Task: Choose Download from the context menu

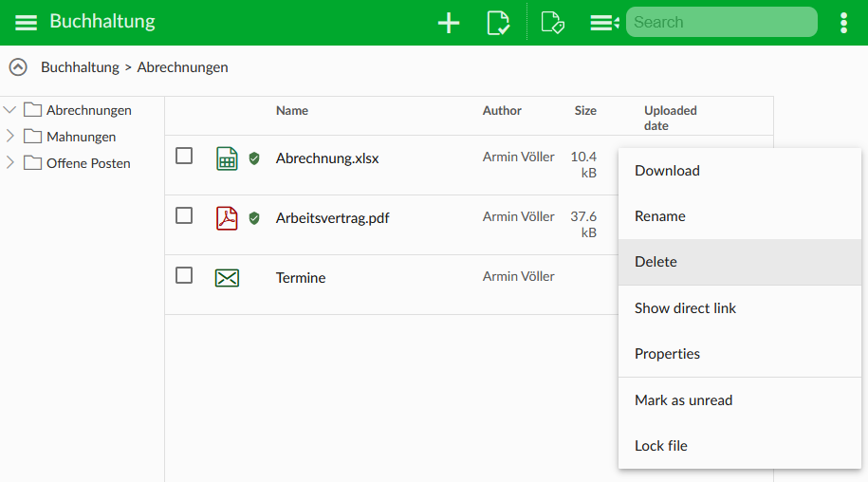Action: [x=740, y=171]
